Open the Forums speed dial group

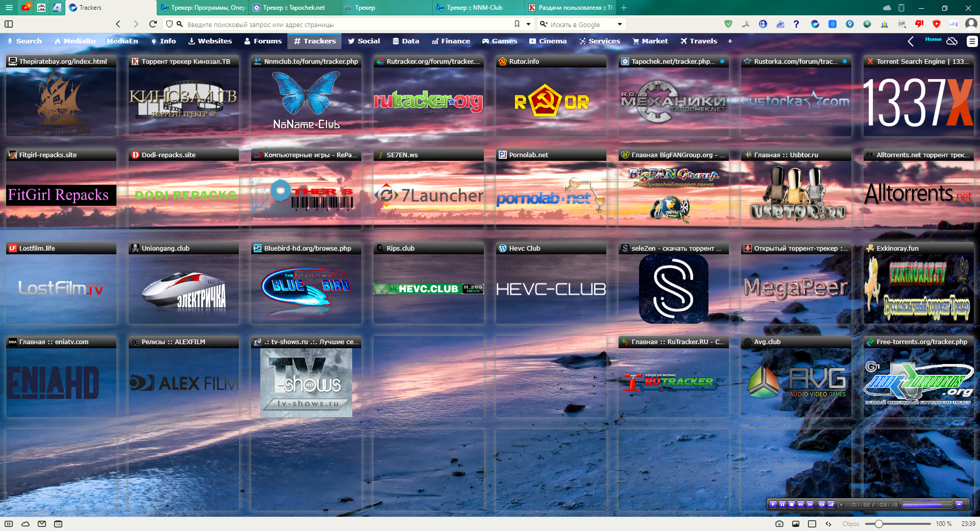(x=263, y=41)
